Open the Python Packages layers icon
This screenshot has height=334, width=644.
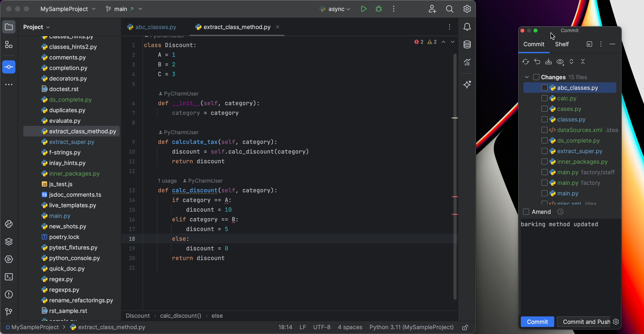(x=9, y=242)
